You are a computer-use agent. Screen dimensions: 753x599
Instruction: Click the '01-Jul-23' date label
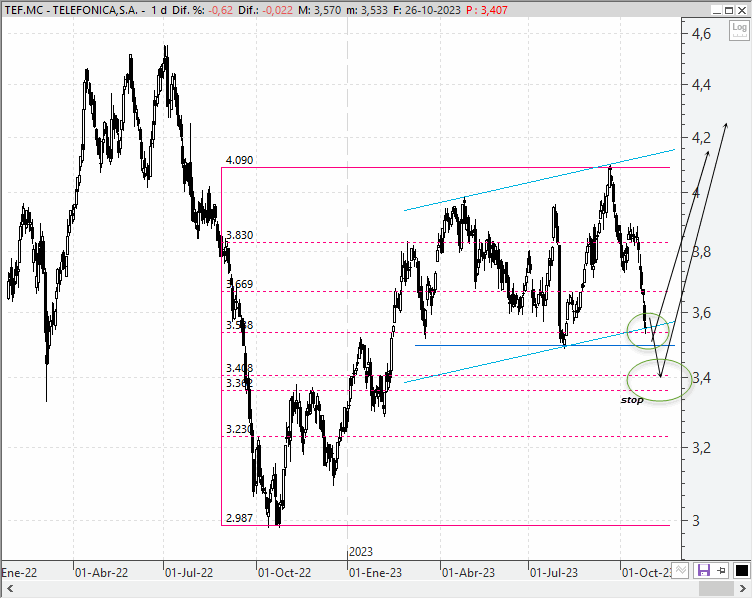[x=554, y=573]
